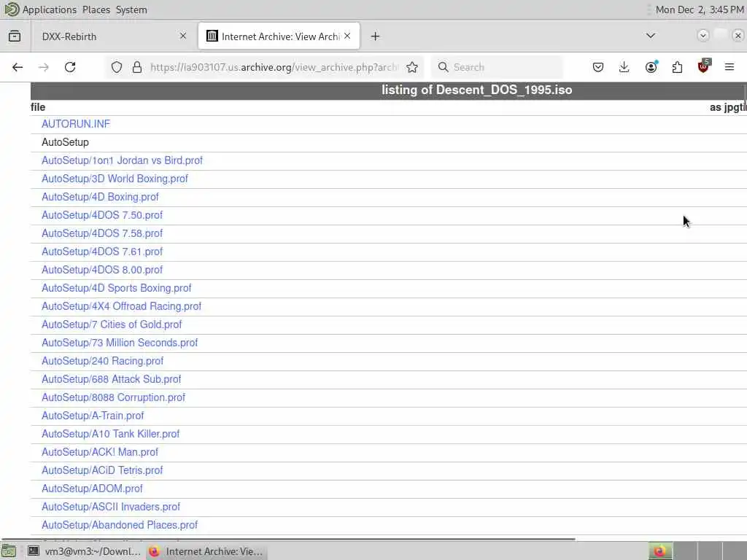The width and height of the screenshot is (747, 560).
Task: Click the show desktop icon in taskbar
Action: coord(9,551)
